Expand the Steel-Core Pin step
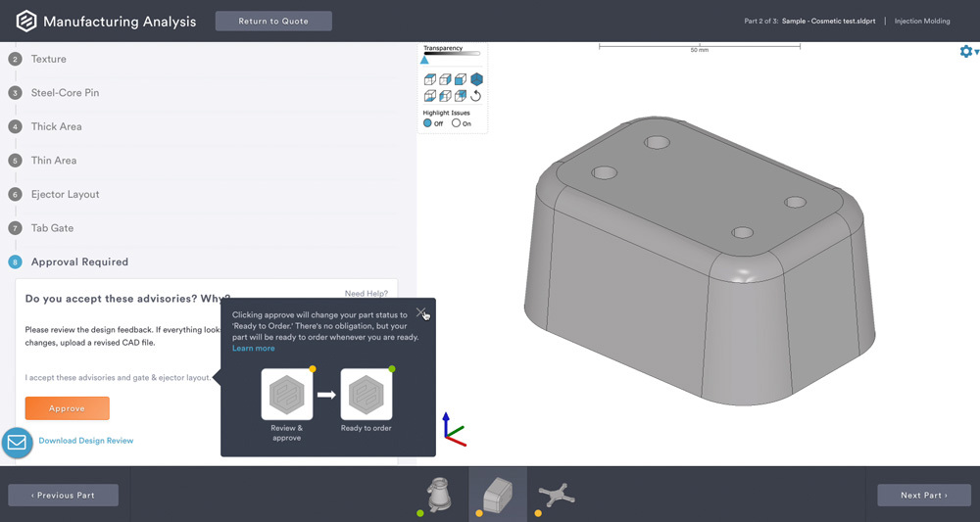 coord(65,93)
